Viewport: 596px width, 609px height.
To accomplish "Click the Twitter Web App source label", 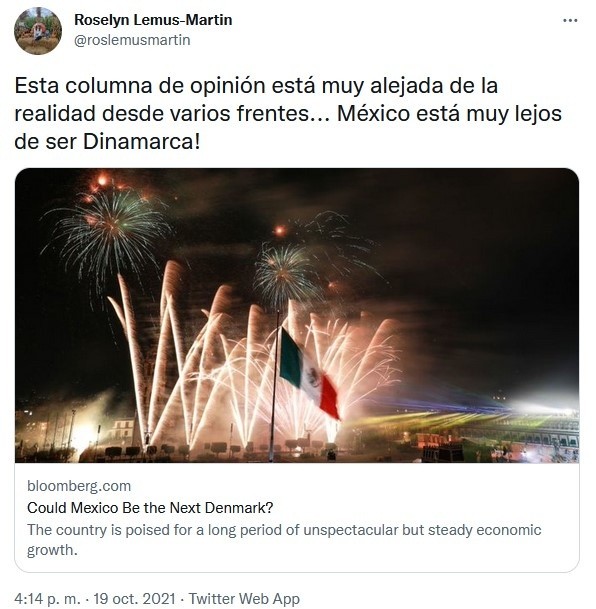I will [x=244, y=598].
